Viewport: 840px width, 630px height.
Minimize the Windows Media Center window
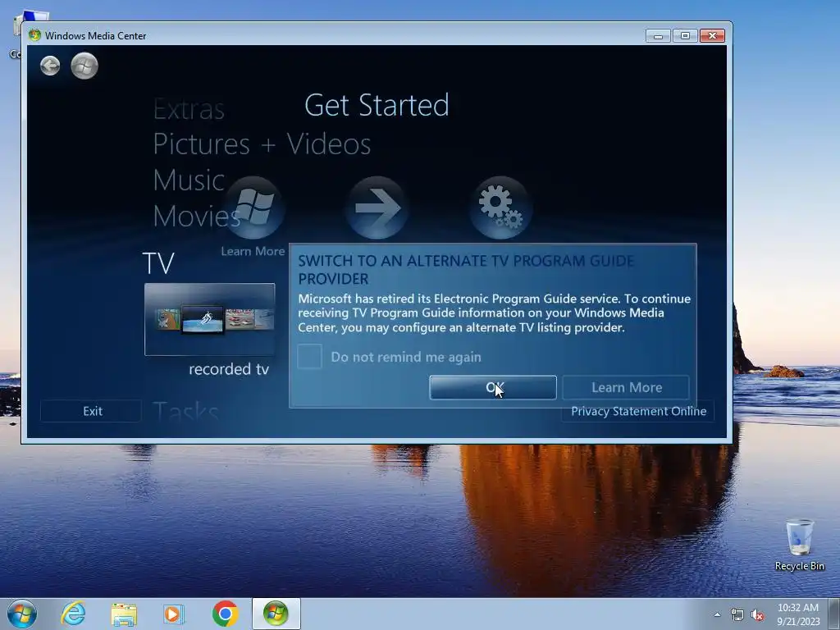click(659, 36)
